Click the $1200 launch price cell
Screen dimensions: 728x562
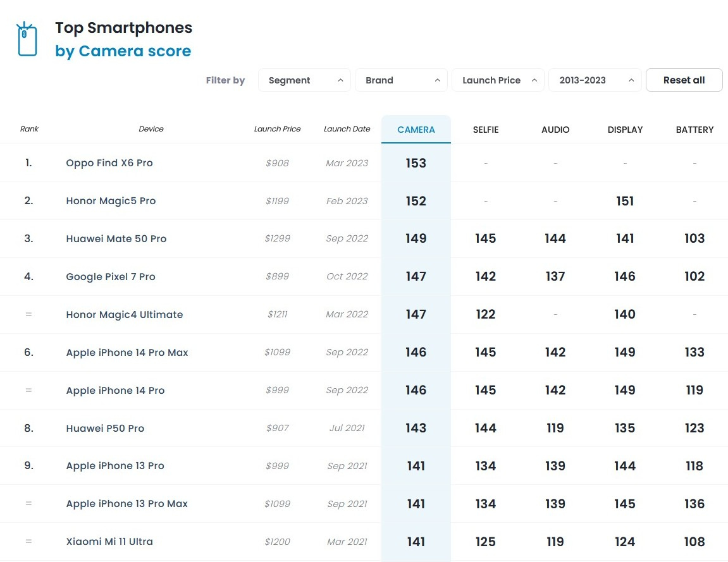point(277,542)
